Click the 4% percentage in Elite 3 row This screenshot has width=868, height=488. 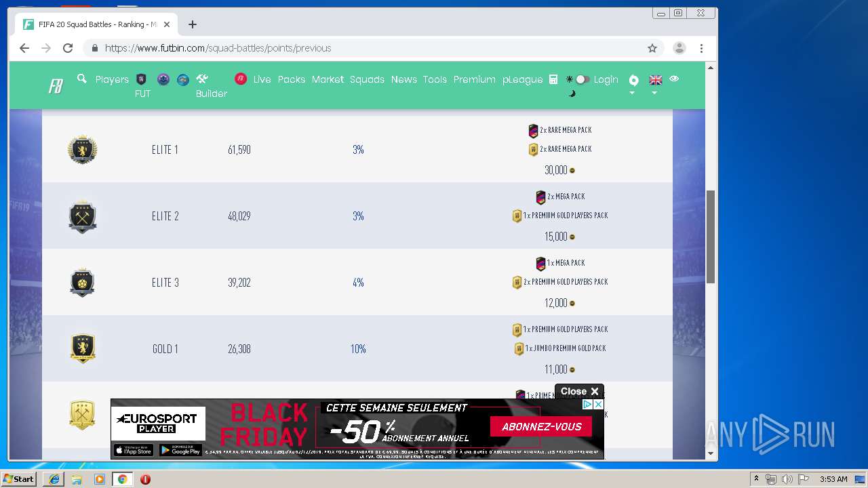358,283
